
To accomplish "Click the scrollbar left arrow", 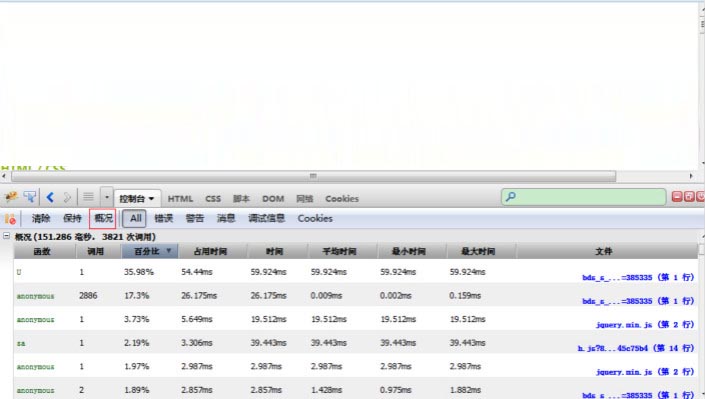I will coord(4,176).
